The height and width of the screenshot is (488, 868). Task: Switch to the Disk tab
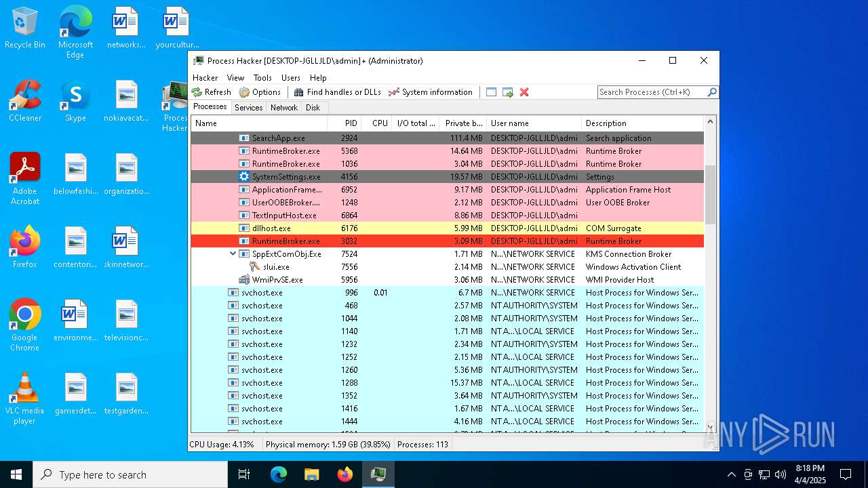pos(313,108)
